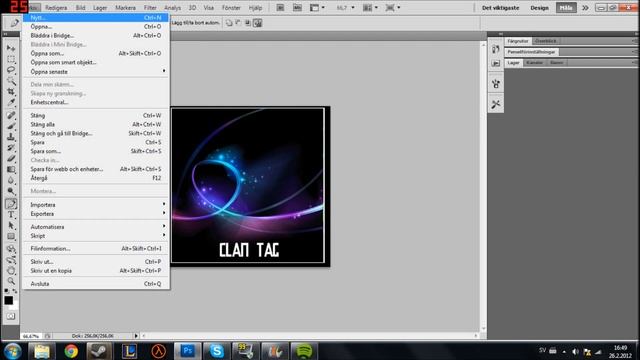Screen dimensions: 640x360
Task: Choose Öppna... from the file menu
Action: pyautogui.click(x=96, y=27)
